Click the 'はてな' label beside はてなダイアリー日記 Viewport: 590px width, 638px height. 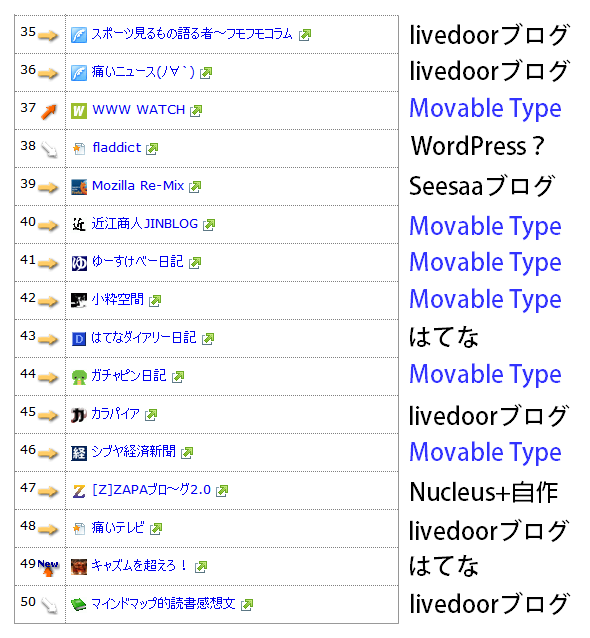click(x=444, y=338)
